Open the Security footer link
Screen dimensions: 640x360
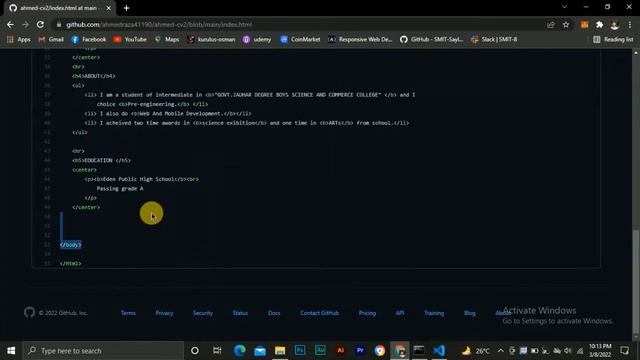coord(203,313)
